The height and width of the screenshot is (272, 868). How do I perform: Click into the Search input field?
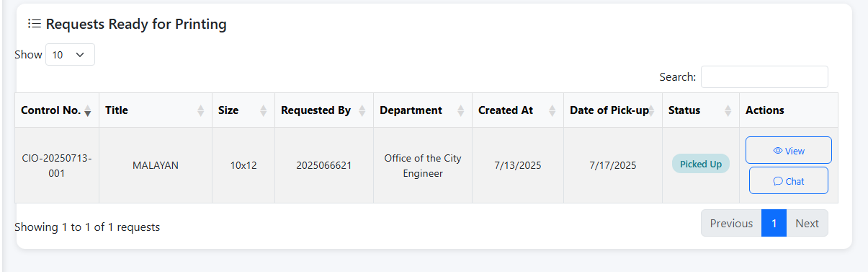[764, 77]
